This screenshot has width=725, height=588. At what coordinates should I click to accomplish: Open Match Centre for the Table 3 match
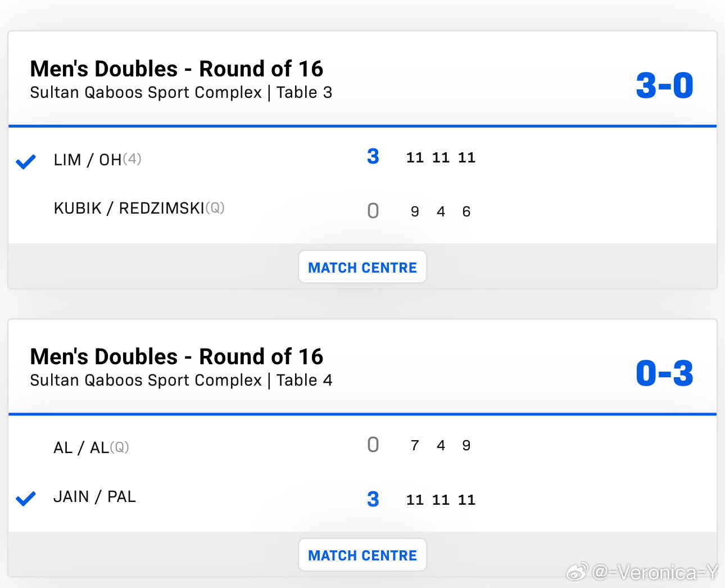[x=362, y=268]
